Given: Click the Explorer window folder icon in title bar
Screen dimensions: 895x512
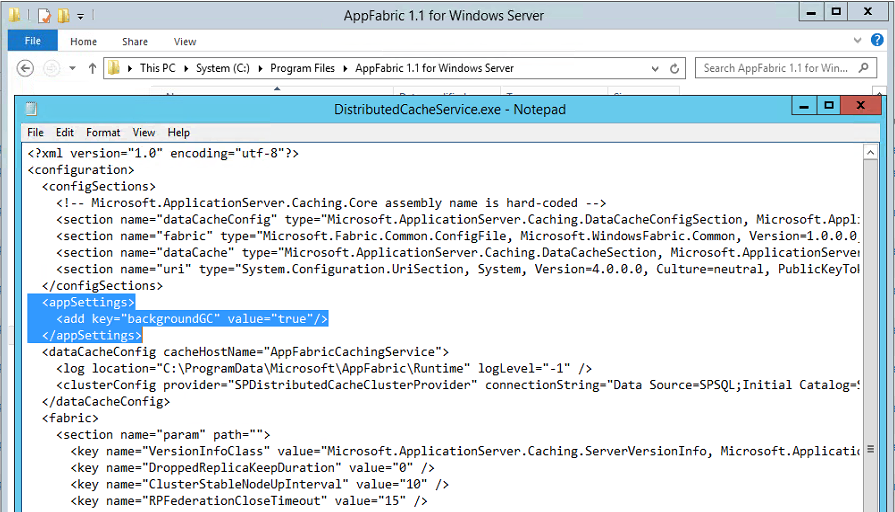Looking at the screenshot, I should pos(15,15).
